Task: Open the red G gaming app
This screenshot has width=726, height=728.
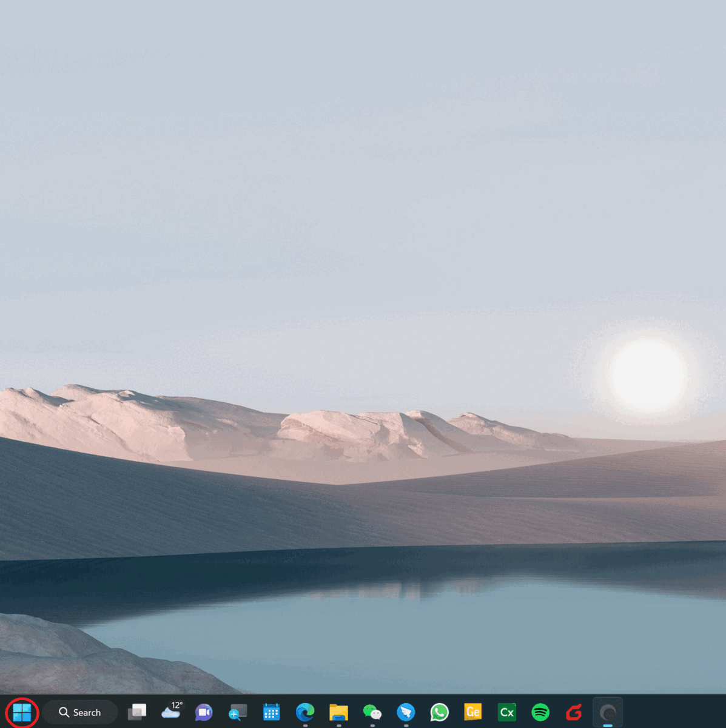Action: coord(573,712)
